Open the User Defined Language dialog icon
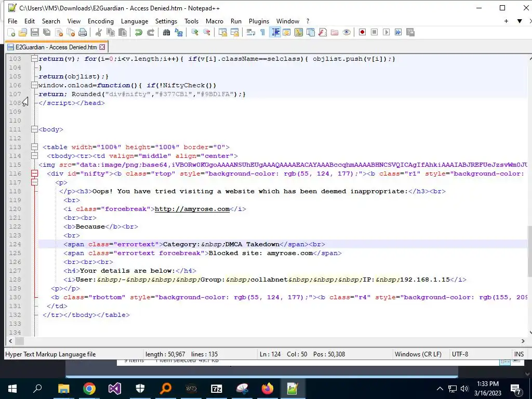Image resolution: width=532 pixels, height=399 pixels. (x=287, y=32)
